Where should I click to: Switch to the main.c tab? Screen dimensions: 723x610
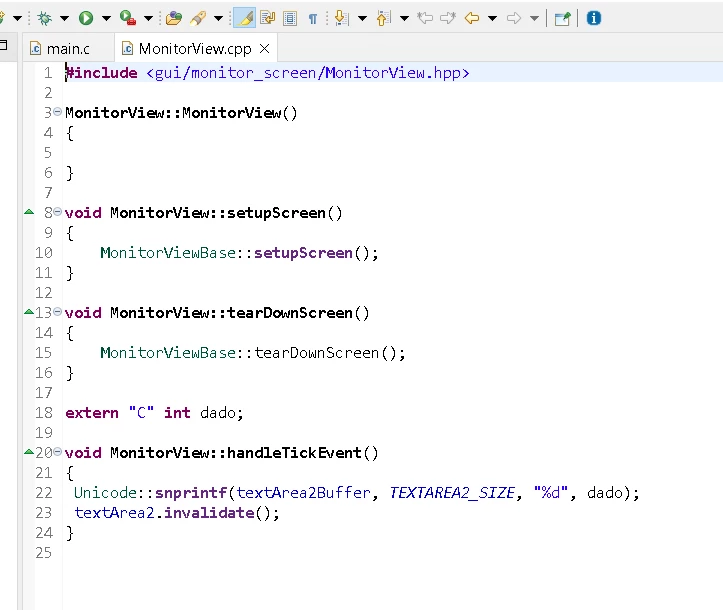point(60,48)
